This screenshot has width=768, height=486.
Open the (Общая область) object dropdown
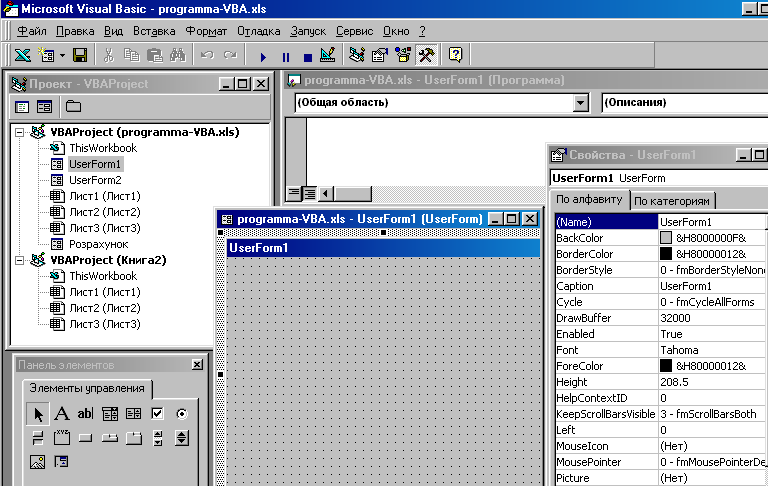[580, 103]
